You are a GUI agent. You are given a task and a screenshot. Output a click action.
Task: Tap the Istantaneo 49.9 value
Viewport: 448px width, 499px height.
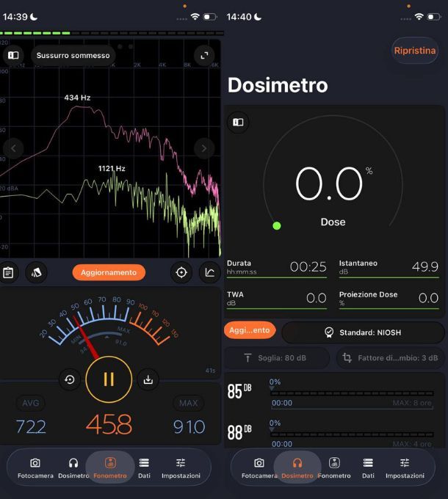[425, 266]
